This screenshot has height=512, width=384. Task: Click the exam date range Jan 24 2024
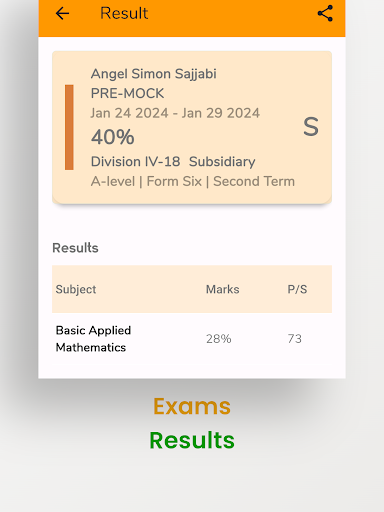click(175, 113)
